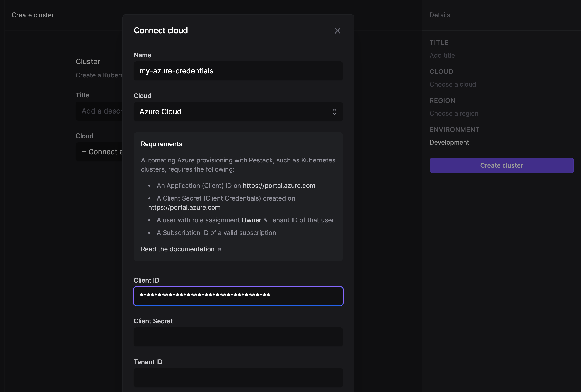
Task: Click the external link arrow icon
Action: point(219,249)
